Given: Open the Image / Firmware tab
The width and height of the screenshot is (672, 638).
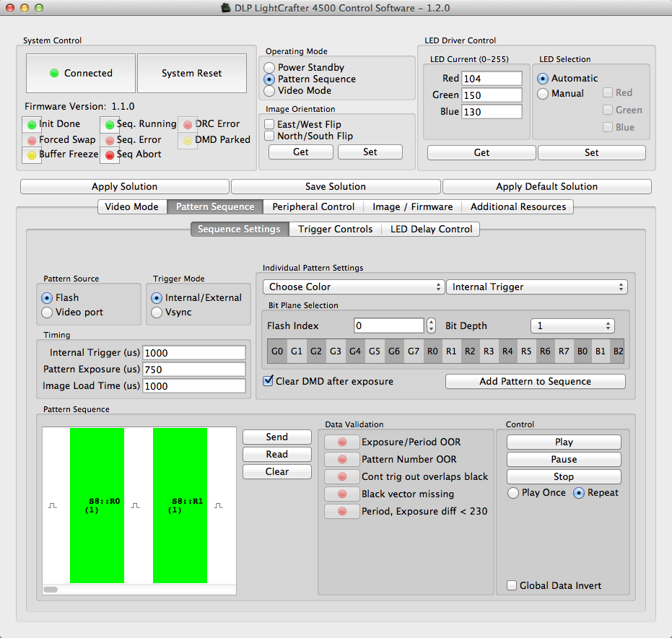Looking at the screenshot, I should click(x=412, y=206).
